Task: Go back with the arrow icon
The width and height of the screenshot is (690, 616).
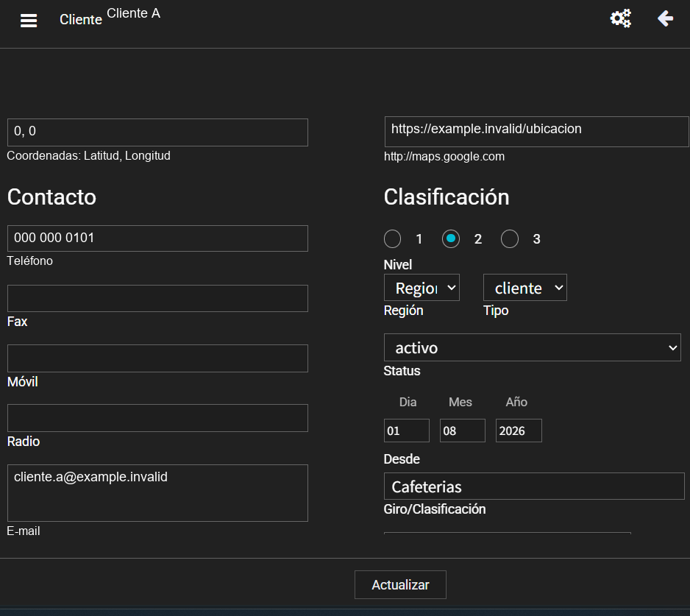Action: point(665,18)
